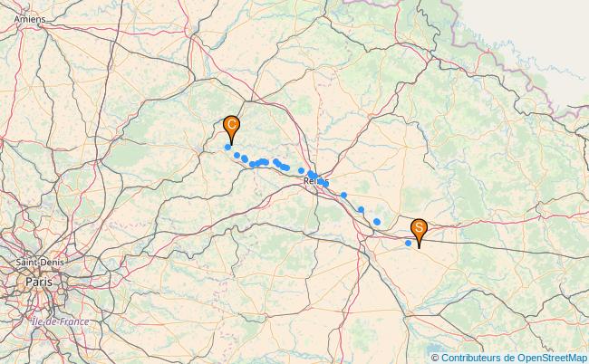This screenshot has width=589, height=364.
Task: Select the third blue dot from the S marker
Action: point(361,209)
